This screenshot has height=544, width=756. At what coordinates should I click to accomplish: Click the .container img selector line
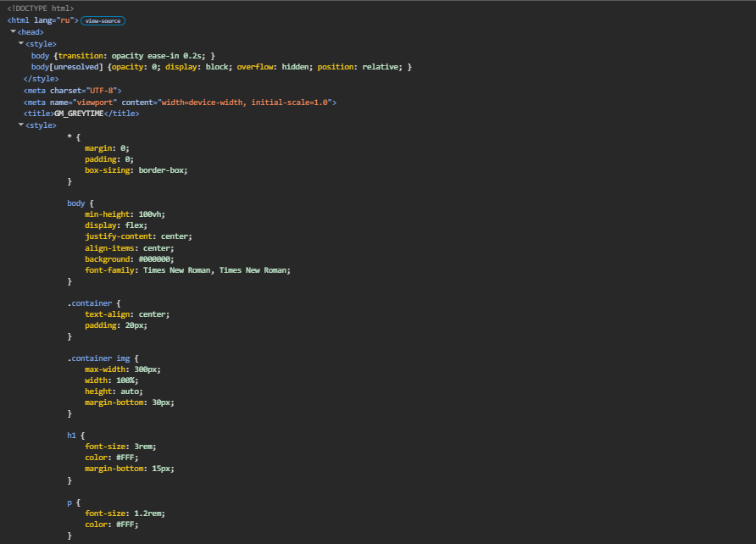tap(103, 358)
